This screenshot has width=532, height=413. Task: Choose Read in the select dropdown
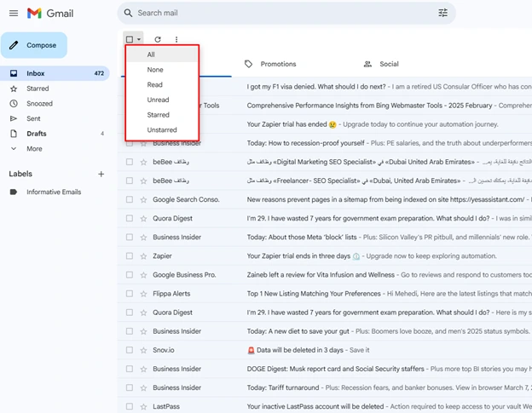coord(162,84)
